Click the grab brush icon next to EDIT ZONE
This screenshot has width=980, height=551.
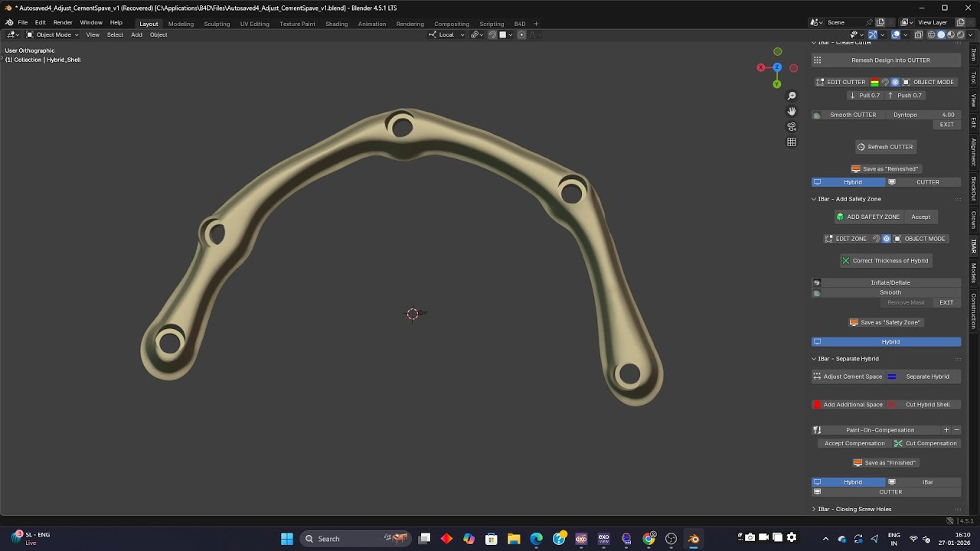877,239
